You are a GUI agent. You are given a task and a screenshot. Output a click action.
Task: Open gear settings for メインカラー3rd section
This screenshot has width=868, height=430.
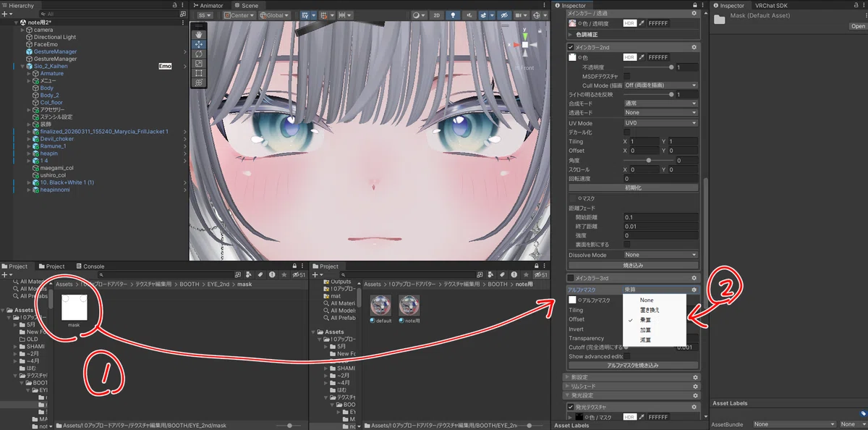click(694, 278)
